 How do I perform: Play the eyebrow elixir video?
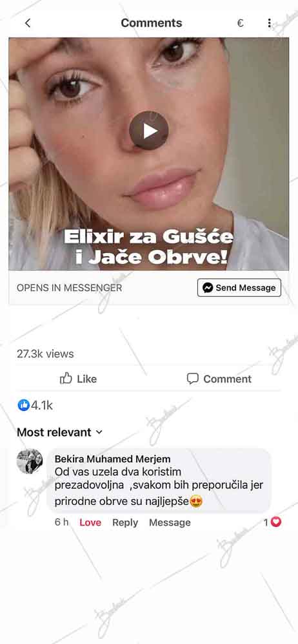149,131
